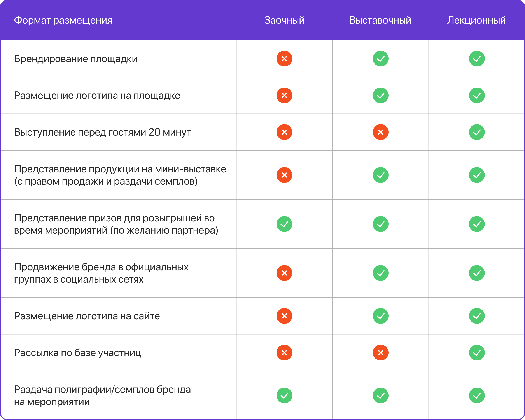Image resolution: width=525 pixels, height=420 pixels.
Task: Select the Лекционный column header
Action: [476, 20]
